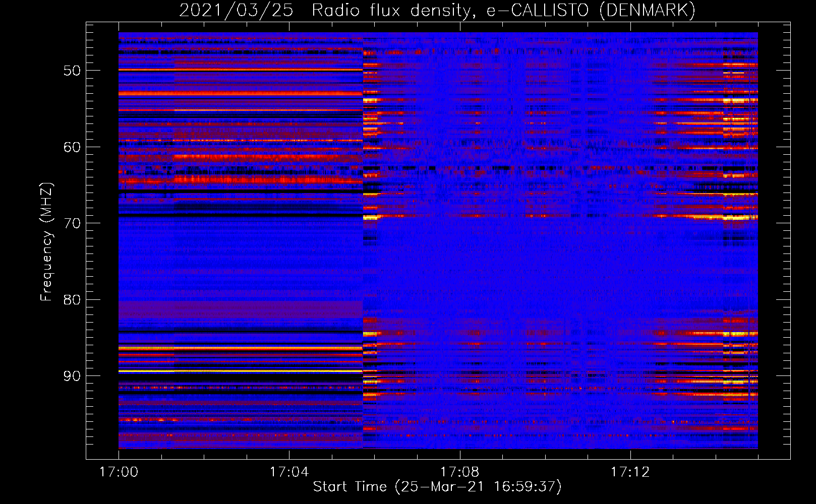Select the 'e-CALLISTO (DENMARK)' title text
This screenshot has height=504, width=816.
(x=591, y=11)
